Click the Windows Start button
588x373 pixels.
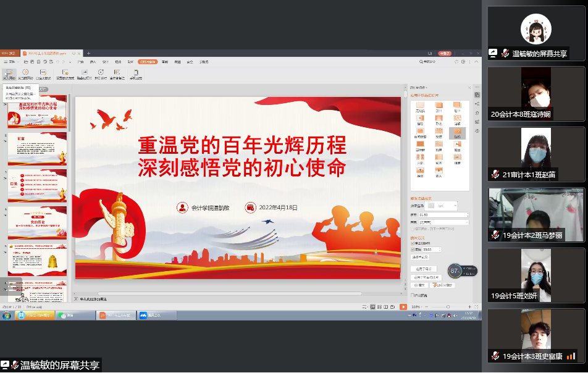(7, 316)
